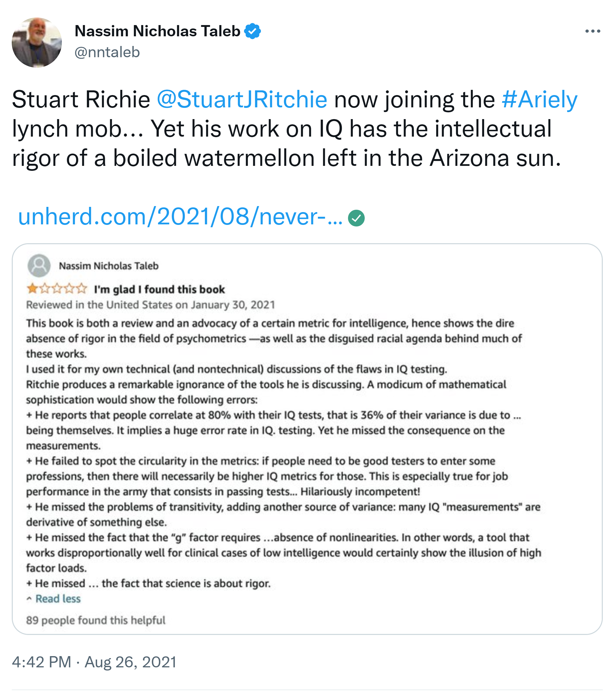This screenshot has width=613, height=700.
Task: Click the tweet text about boiled watermellon
Action: [286, 158]
